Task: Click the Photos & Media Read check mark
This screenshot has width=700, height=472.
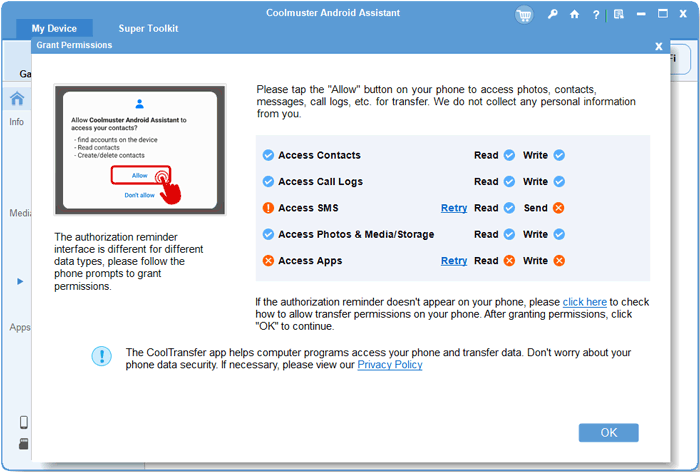Action: point(509,234)
